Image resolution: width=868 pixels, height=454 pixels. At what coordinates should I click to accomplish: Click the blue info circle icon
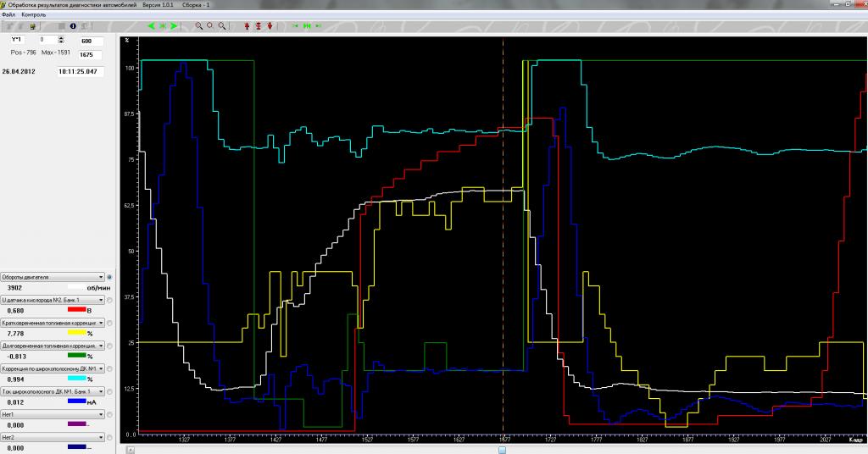pyautogui.click(x=73, y=26)
